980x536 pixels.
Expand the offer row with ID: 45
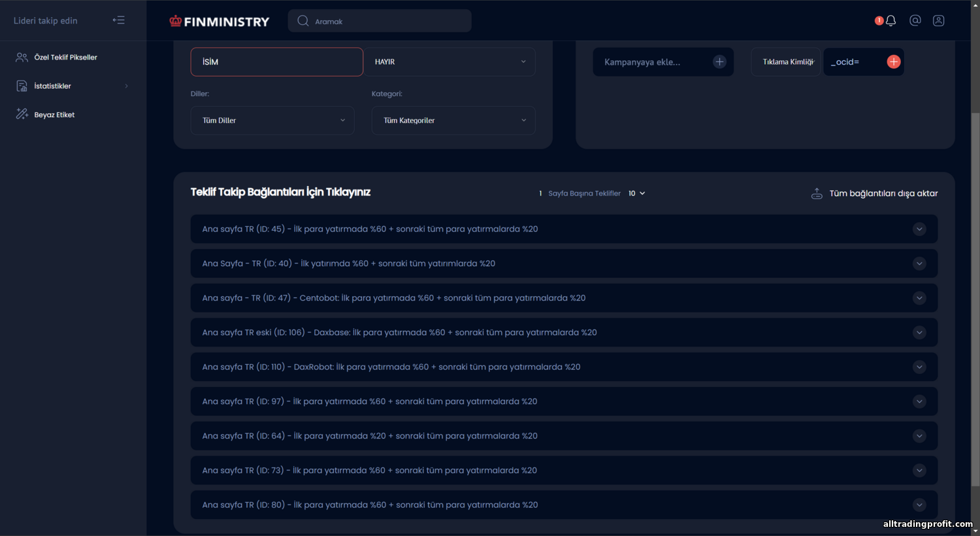pos(564,229)
